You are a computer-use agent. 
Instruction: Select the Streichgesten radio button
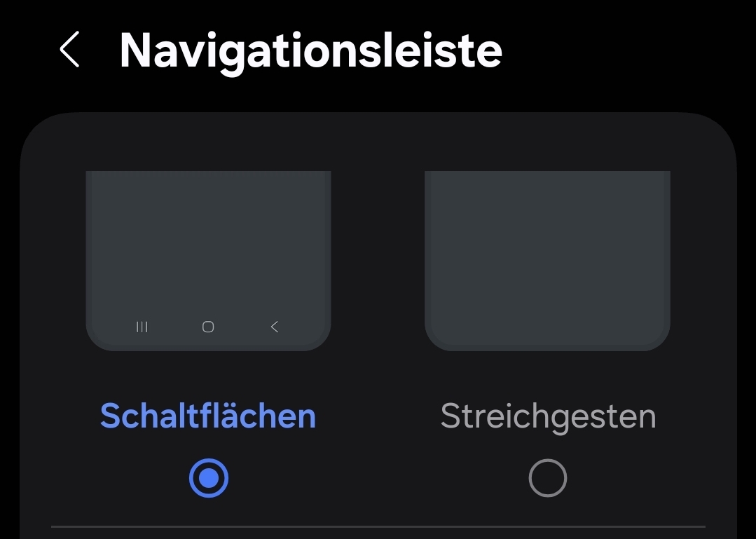click(548, 478)
